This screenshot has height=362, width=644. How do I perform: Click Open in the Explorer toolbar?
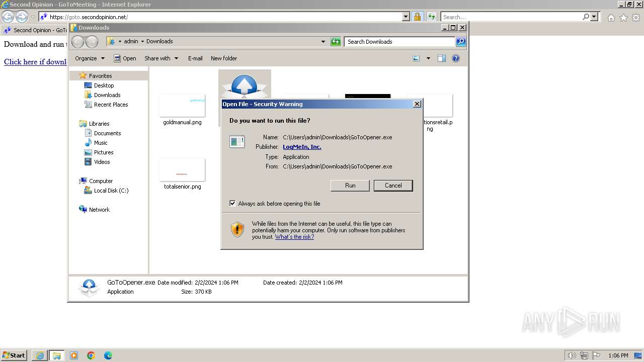(x=125, y=58)
